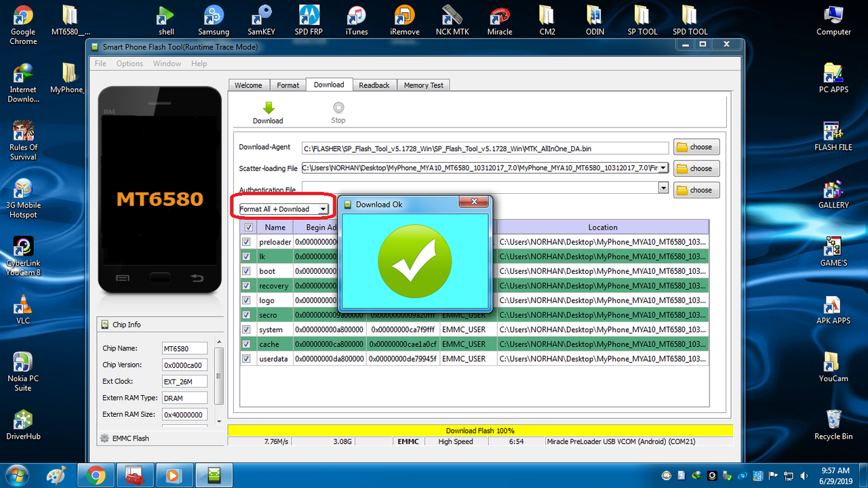Open the Rules Of Survival shortcut
868x488 pixels.
click(23, 141)
